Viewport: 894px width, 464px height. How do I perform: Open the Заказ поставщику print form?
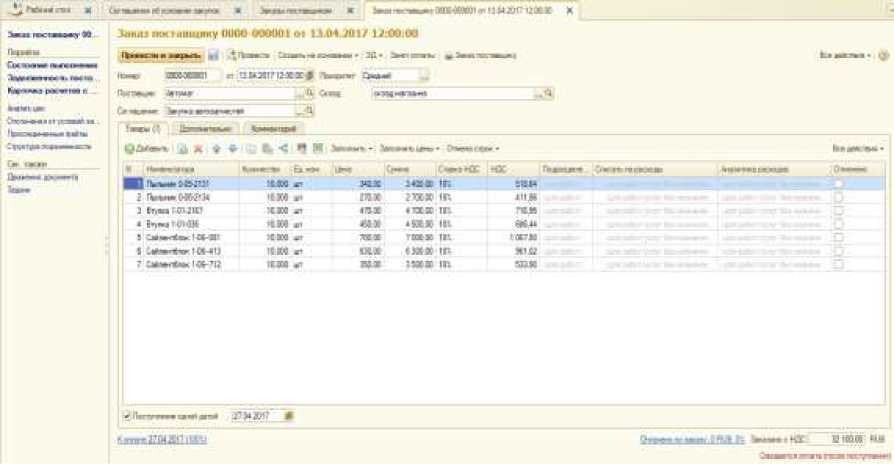point(481,56)
